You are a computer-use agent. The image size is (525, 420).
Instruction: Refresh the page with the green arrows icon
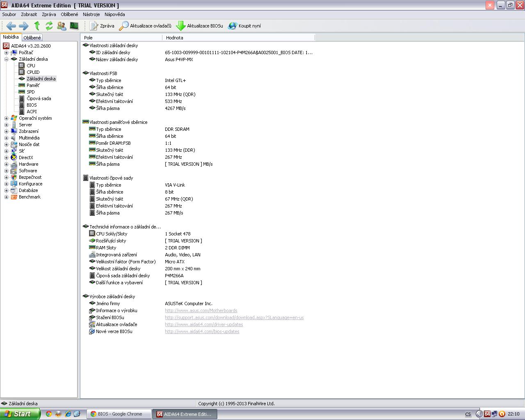pos(49,26)
